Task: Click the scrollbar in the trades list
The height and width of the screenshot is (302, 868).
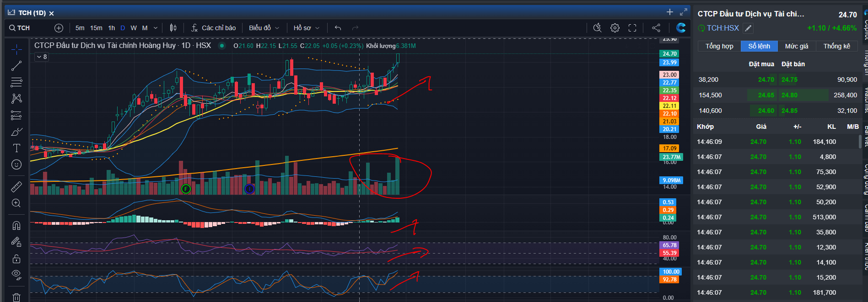Action: (x=860, y=142)
